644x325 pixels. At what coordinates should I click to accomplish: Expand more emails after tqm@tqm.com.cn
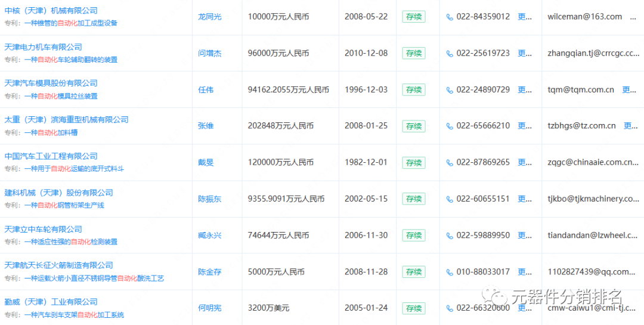coord(629,90)
